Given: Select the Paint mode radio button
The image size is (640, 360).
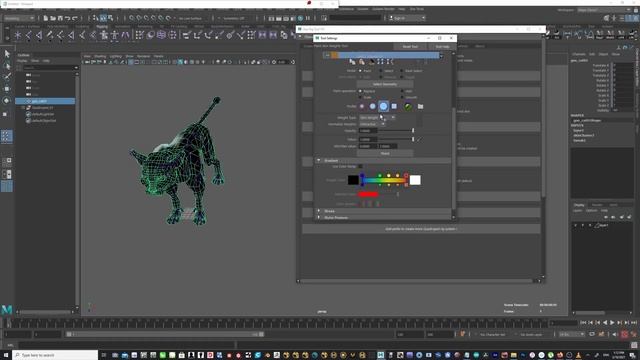Looking at the screenshot, I should point(360,71).
